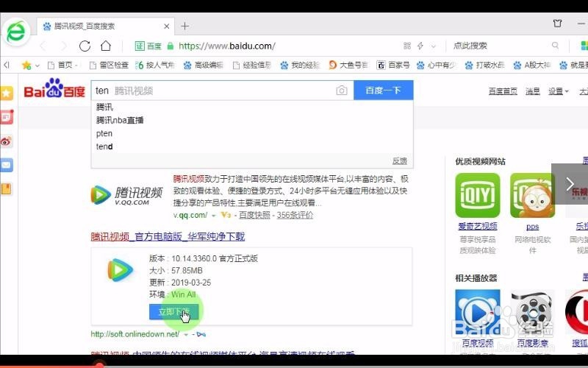
Task: Open the 356条评价 link
Action: [295, 215]
